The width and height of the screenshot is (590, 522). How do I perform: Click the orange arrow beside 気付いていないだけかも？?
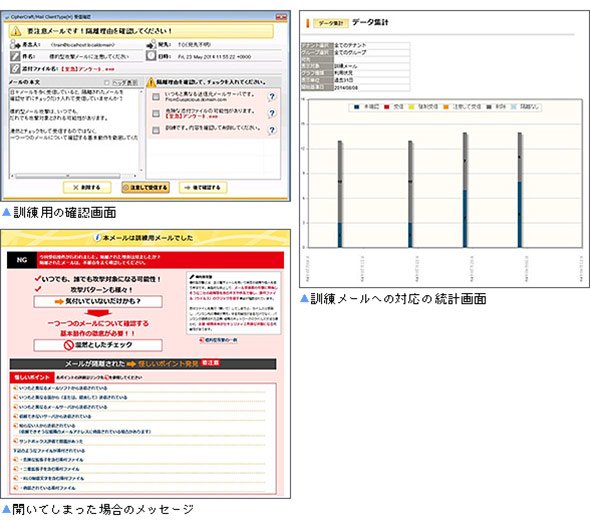[x=59, y=301]
